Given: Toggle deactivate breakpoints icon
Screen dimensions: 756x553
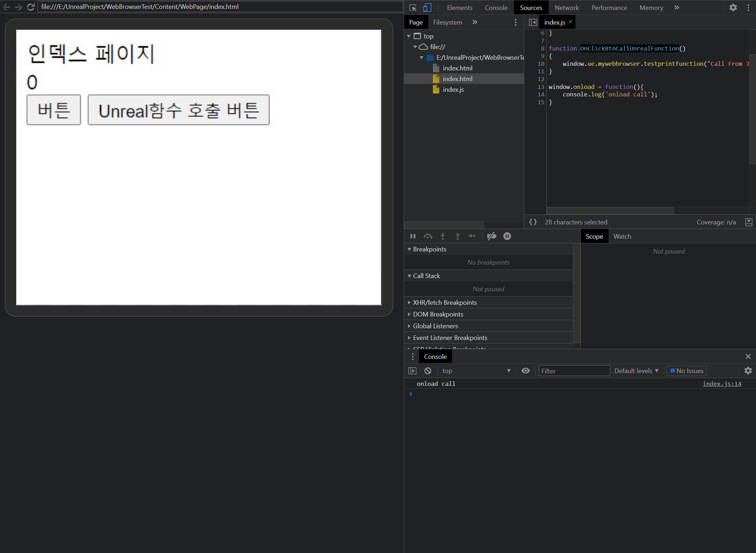Looking at the screenshot, I should click(x=492, y=236).
